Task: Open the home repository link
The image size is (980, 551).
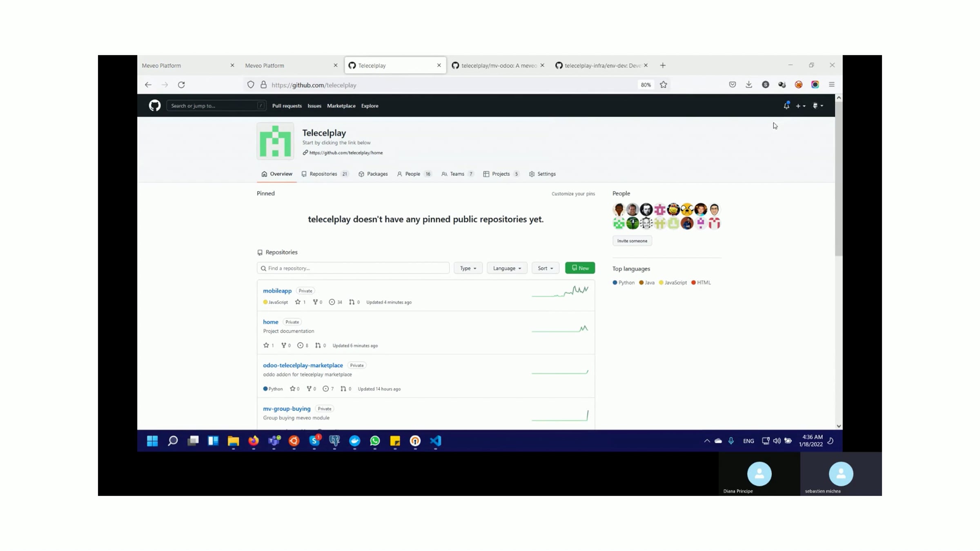Action: coord(271,322)
